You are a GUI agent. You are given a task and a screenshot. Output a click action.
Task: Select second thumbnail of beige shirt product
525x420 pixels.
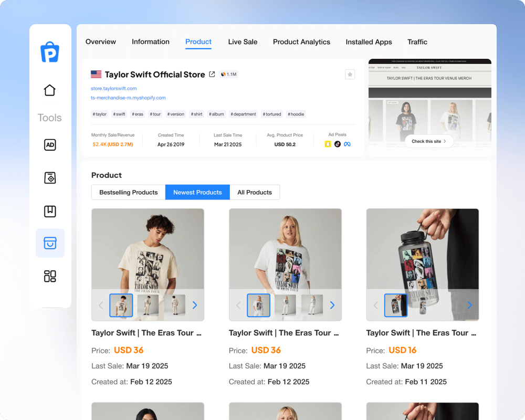[x=148, y=305]
